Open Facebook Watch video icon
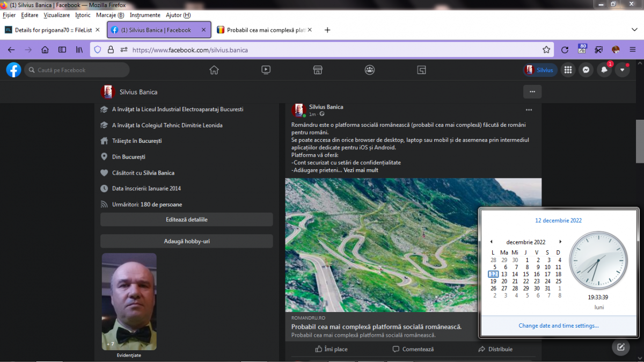 tap(266, 70)
